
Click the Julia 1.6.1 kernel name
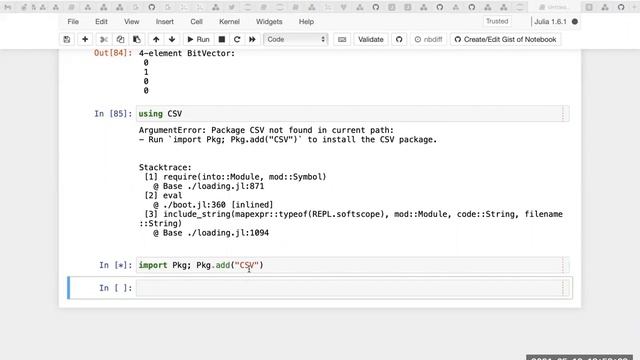coord(550,22)
